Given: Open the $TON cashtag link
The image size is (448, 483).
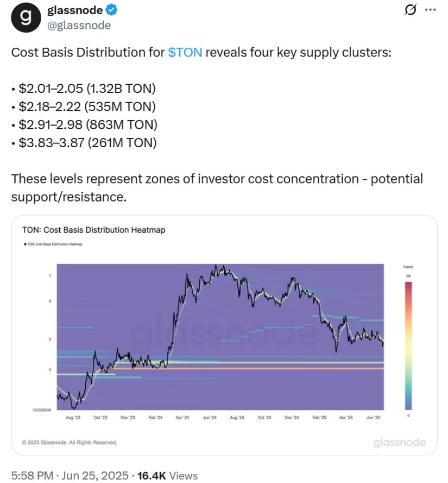Looking at the screenshot, I should coord(185,53).
